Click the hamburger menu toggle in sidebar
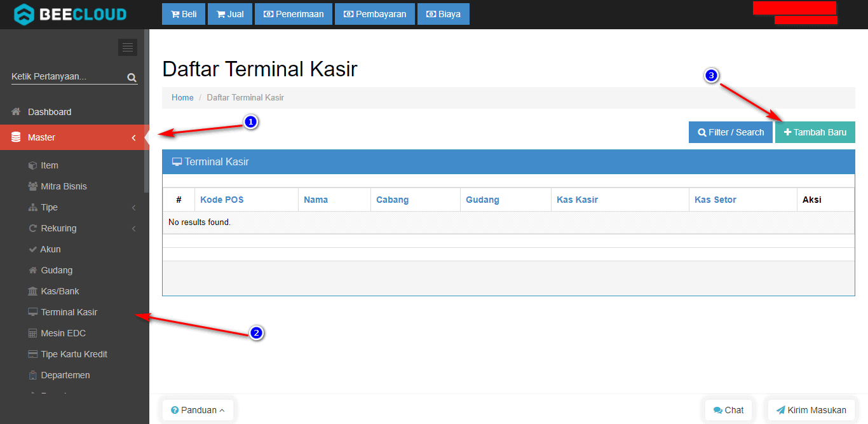Screen dimensions: 868x424 (127, 48)
